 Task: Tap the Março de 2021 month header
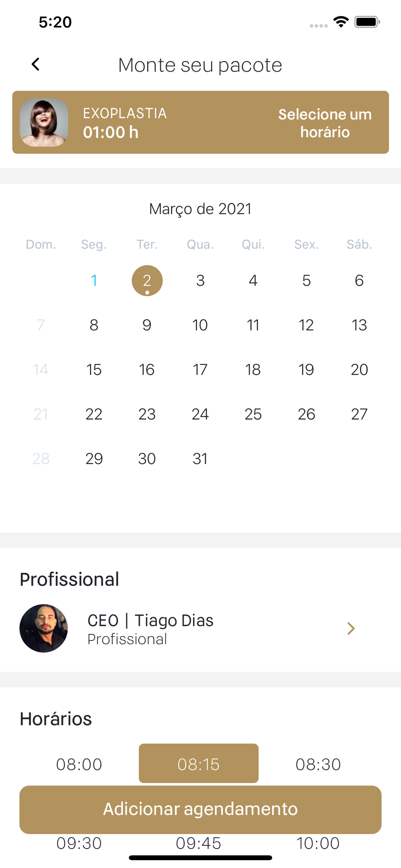click(x=200, y=209)
